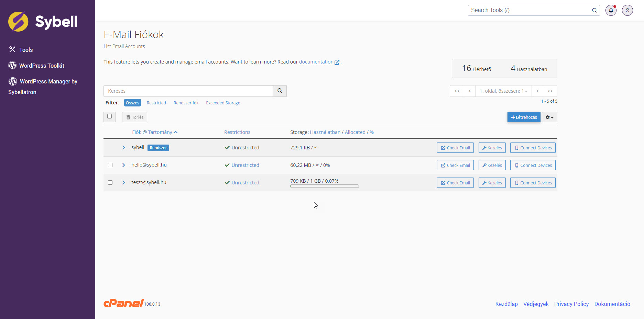This screenshot has width=644, height=319.
Task: Click the cPanel logo in footer
Action: [124, 303]
